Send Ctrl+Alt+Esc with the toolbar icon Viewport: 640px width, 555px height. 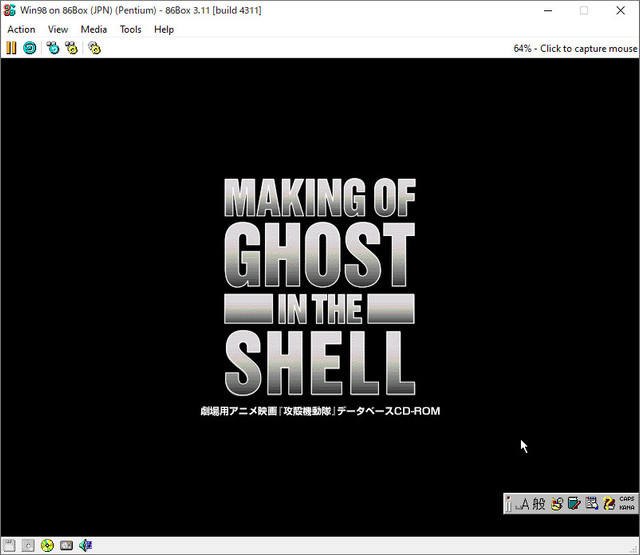pos(71,48)
